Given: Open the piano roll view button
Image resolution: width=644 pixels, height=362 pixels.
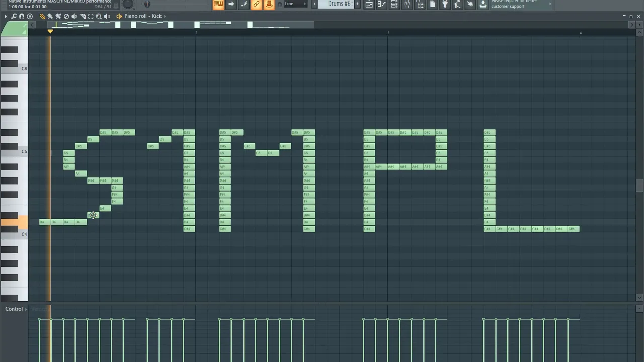Looking at the screenshot, I should [x=382, y=4].
